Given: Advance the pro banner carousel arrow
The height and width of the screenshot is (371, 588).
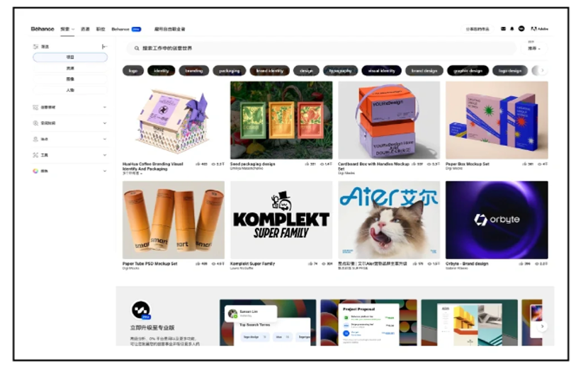Looking at the screenshot, I should [542, 326].
